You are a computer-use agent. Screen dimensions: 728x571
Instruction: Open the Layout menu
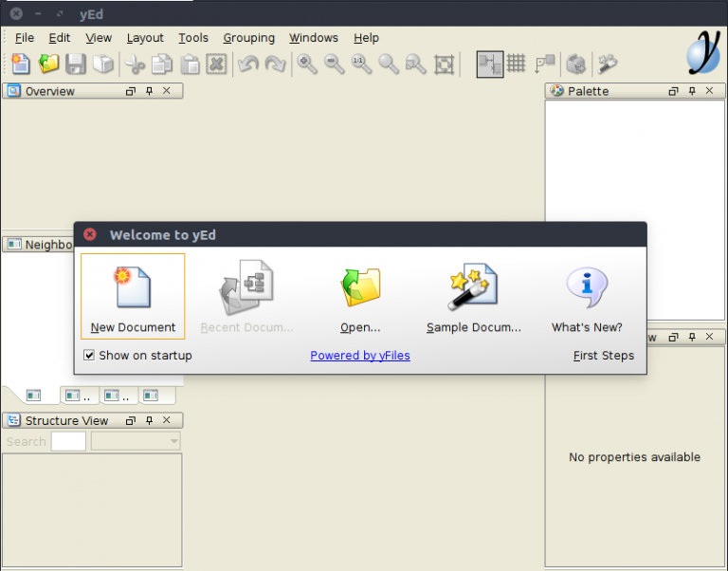coord(145,38)
